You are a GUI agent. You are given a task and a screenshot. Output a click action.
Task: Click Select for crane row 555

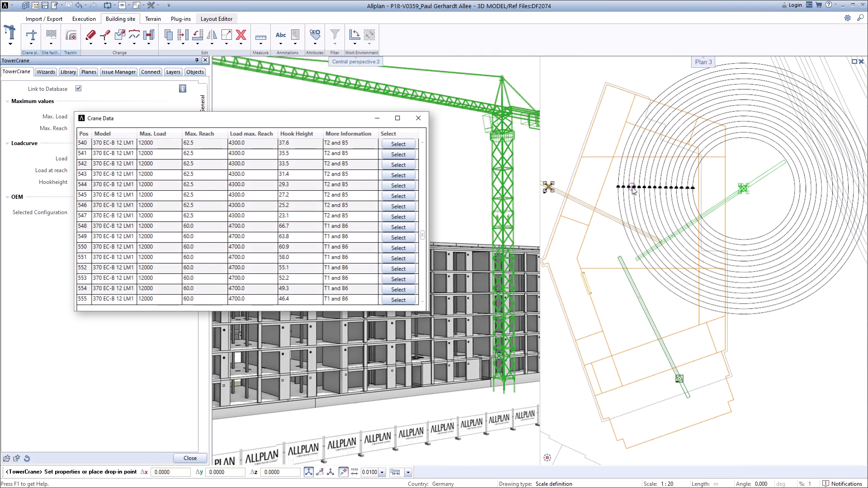(x=398, y=300)
